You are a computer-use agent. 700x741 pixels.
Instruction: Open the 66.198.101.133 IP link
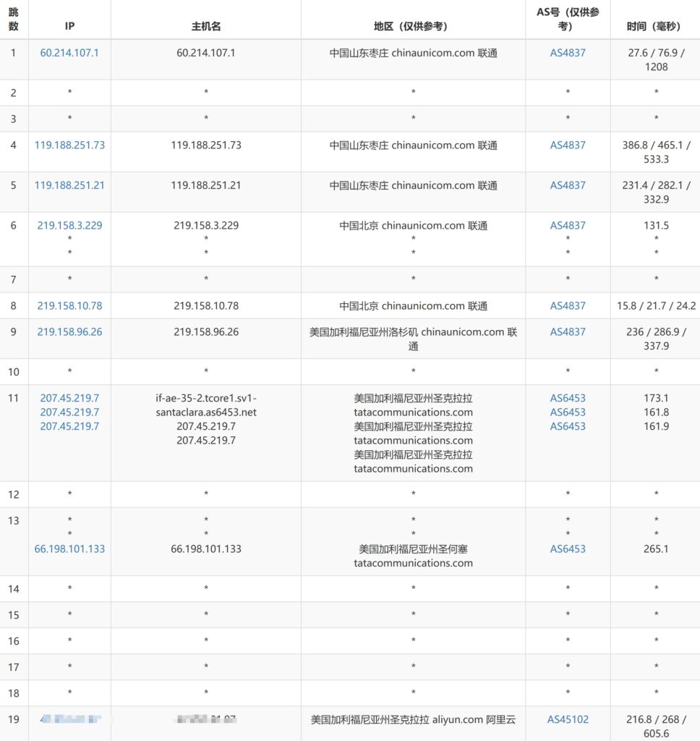point(69,549)
